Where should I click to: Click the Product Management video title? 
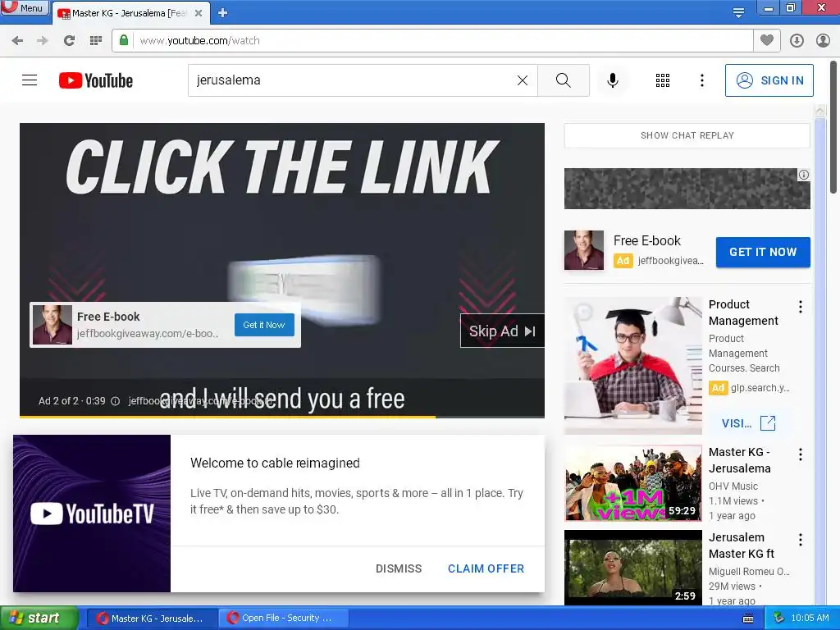tap(743, 313)
